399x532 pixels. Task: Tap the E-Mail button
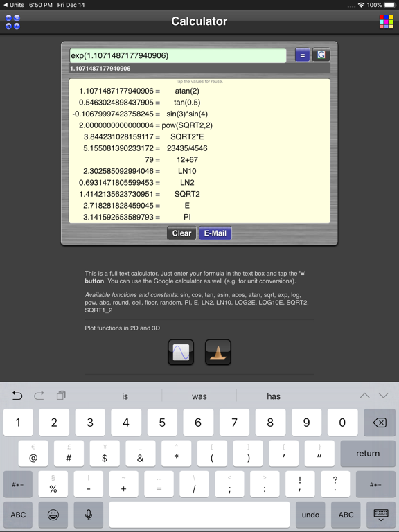[215, 233]
